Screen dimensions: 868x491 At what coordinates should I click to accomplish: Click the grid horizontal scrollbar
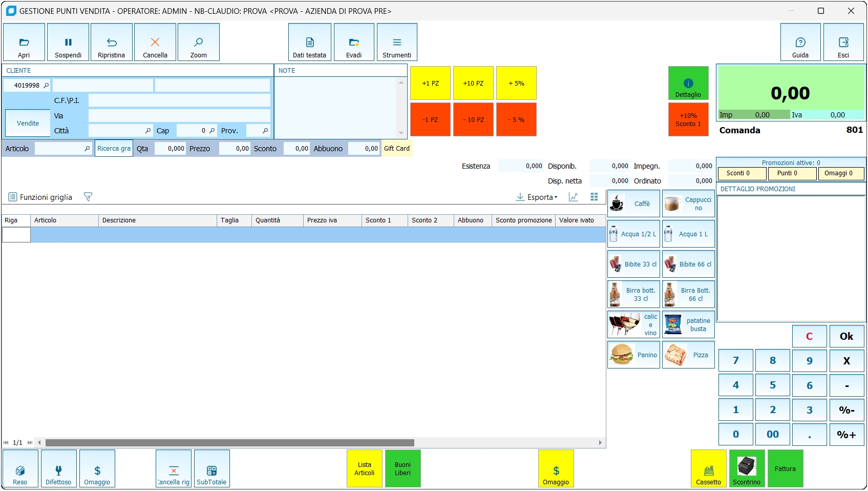coord(230,443)
